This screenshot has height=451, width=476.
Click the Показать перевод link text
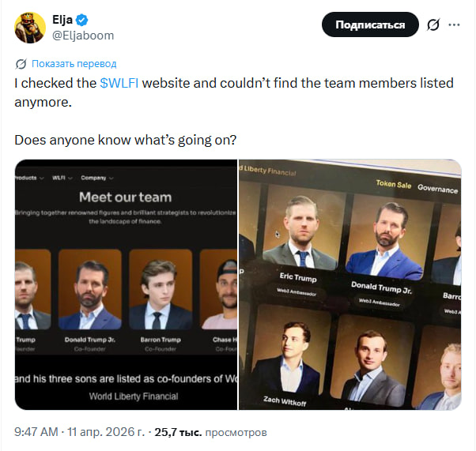point(74,63)
